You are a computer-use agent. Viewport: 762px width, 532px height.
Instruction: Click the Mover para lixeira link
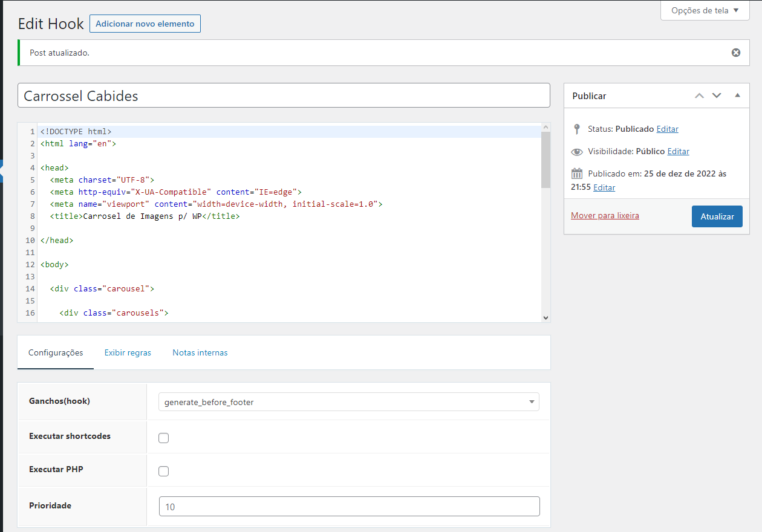[605, 215]
